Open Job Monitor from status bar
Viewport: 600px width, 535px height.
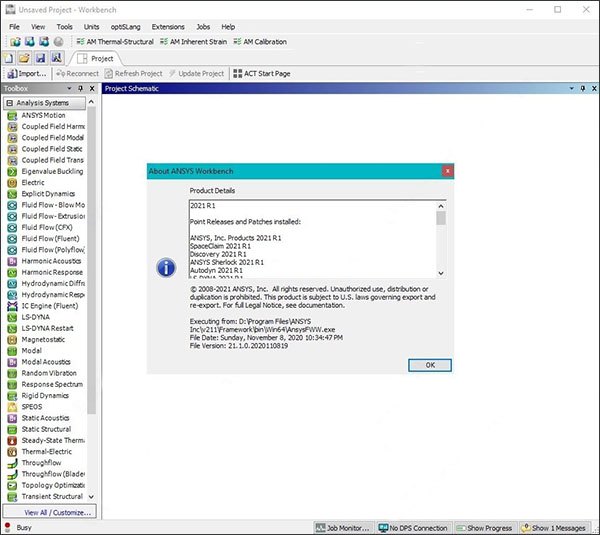343,528
